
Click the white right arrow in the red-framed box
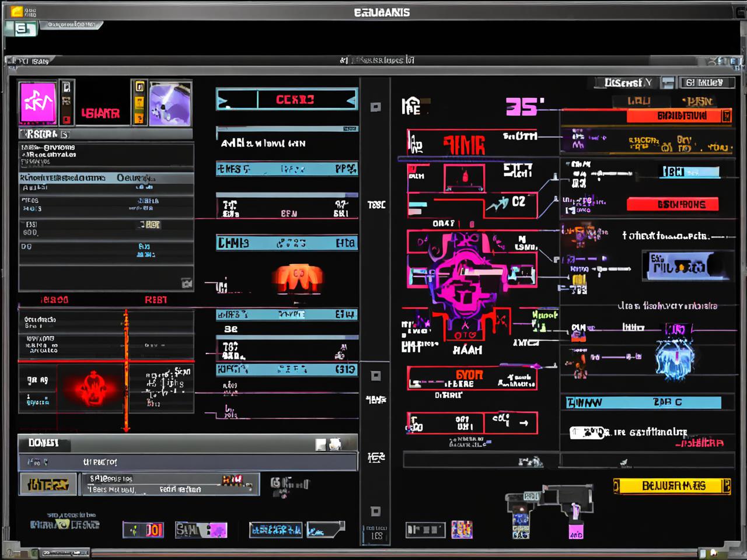point(523,423)
